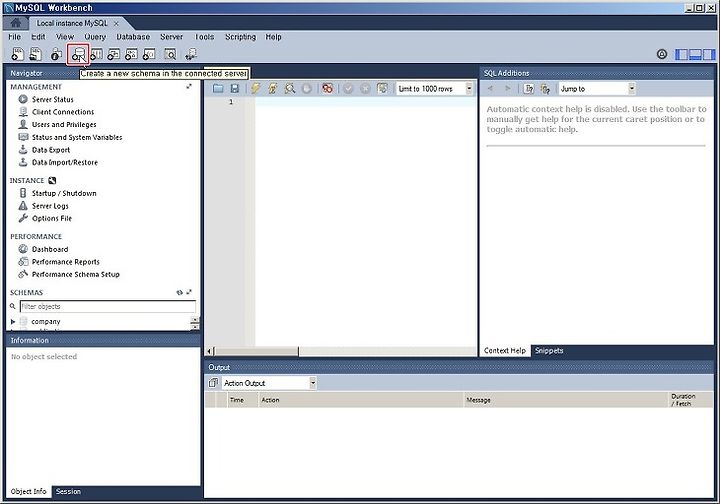This screenshot has height=504, width=720.
Task: Go to home screen tab icon
Action: pos(16,22)
